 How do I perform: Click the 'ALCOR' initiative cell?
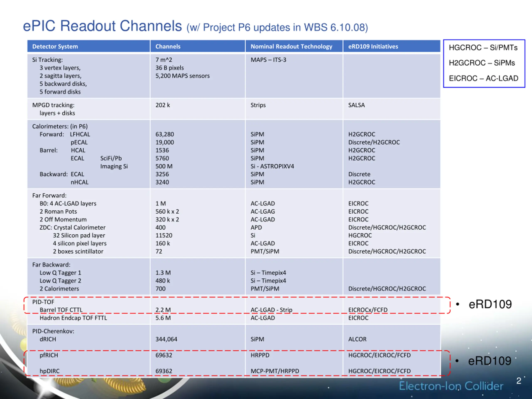click(357, 339)
